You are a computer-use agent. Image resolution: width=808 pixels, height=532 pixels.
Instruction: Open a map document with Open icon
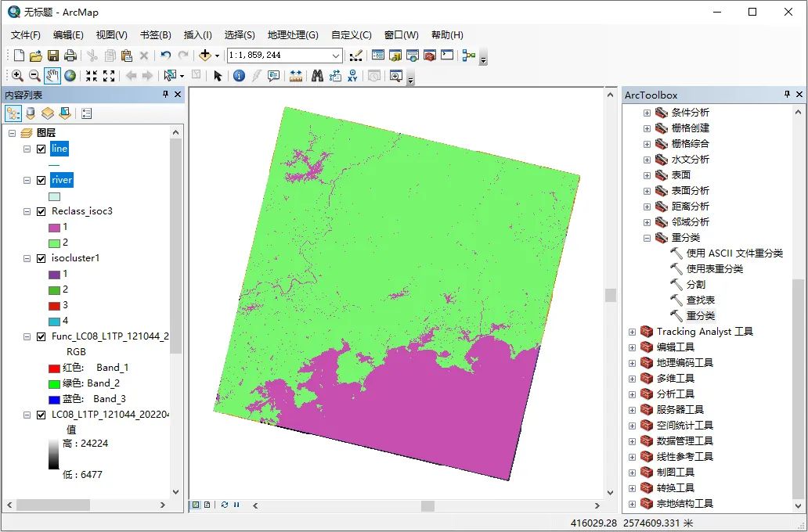[35, 55]
